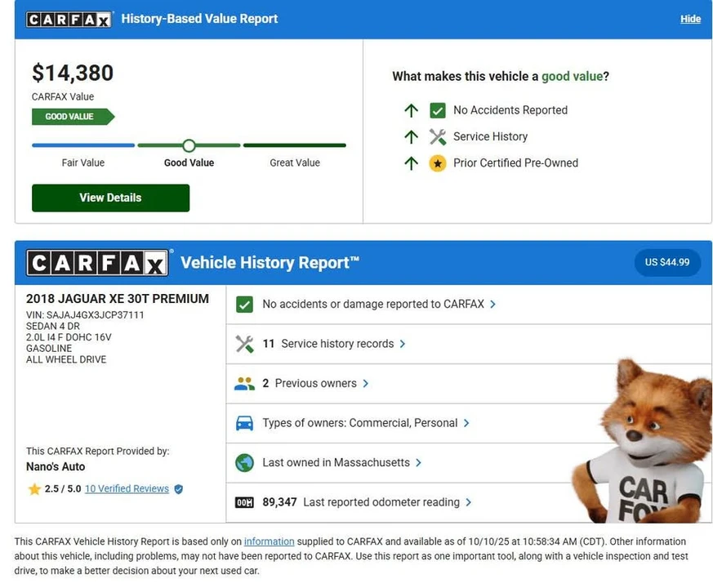Click the odometer icon beside 89,347
This screenshot has height=588, width=713.
click(245, 502)
